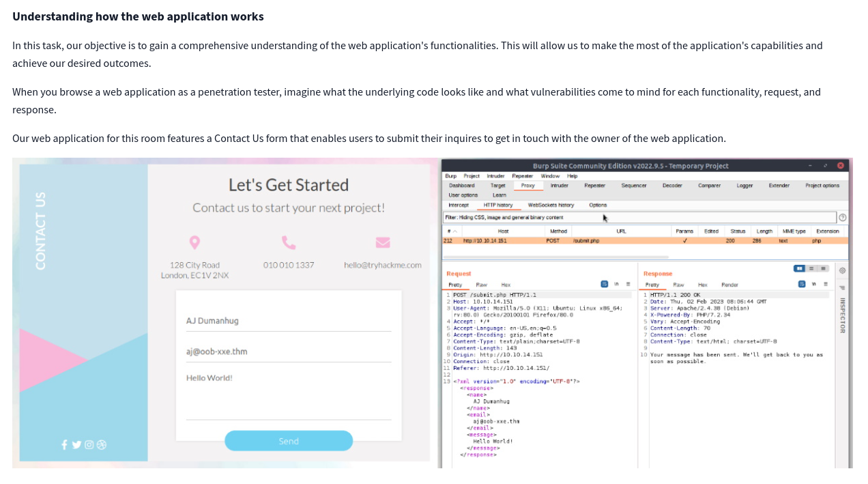Open the Response panel hamburger menu
Screen dimensions: 868x484
click(825, 284)
